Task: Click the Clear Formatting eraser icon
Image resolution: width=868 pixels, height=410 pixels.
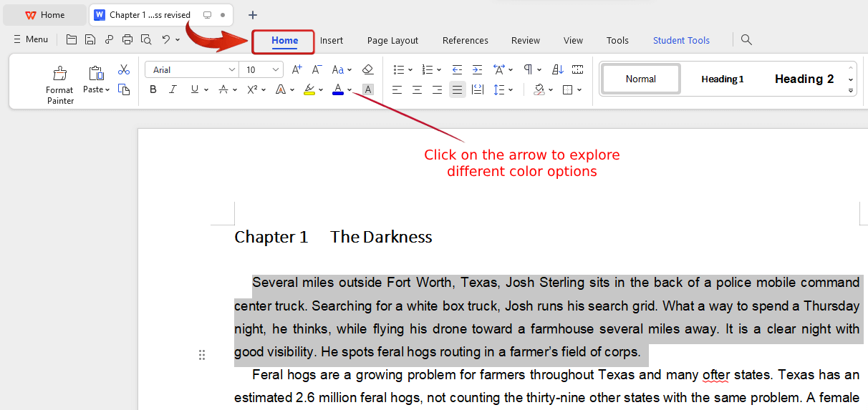Action: [368, 69]
